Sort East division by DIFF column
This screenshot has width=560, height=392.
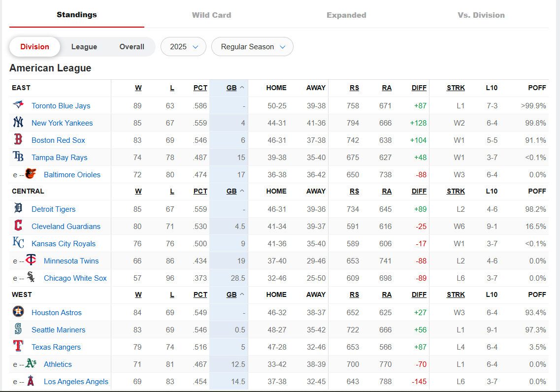tap(419, 88)
